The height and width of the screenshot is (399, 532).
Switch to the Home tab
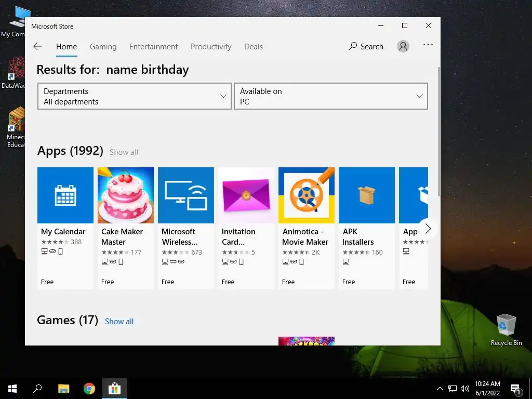coord(66,46)
